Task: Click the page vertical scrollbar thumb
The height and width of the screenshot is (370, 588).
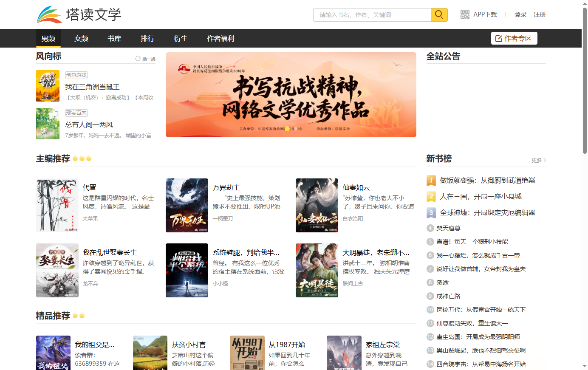Action: [x=585, y=81]
